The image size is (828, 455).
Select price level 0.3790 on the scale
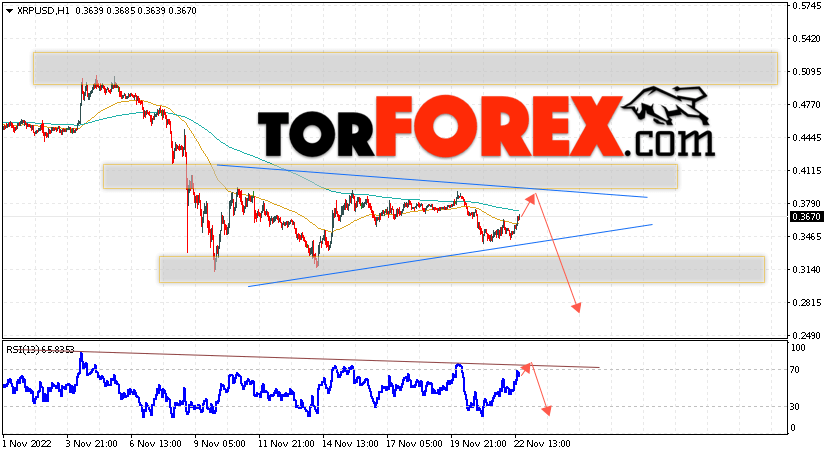pyautogui.click(x=806, y=204)
